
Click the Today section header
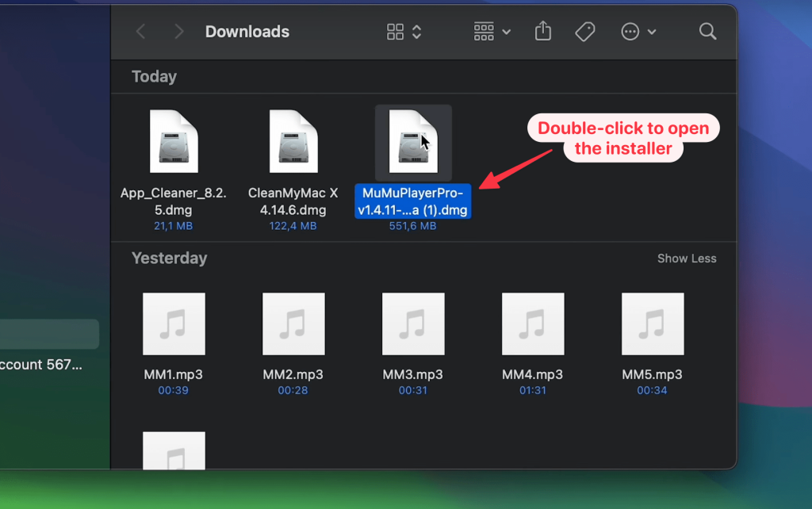(x=154, y=77)
